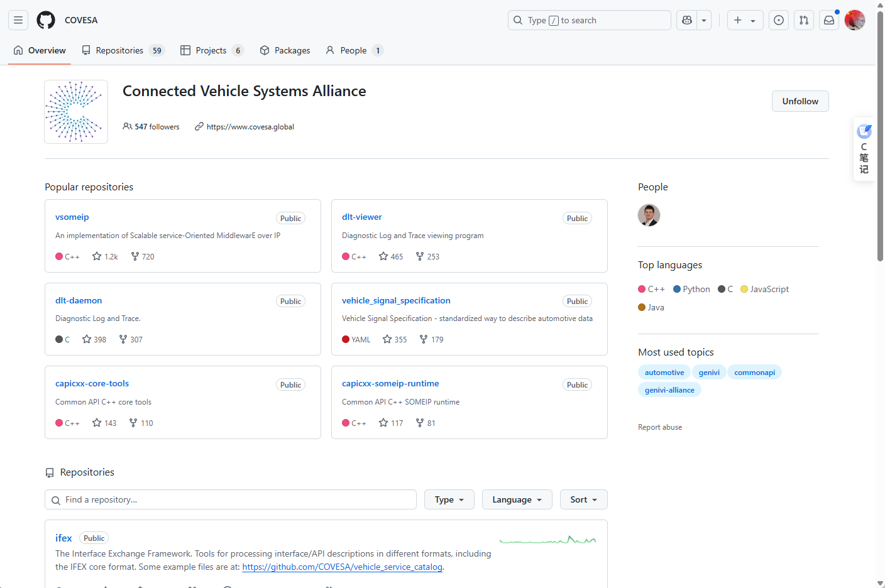The height and width of the screenshot is (588, 885).
Task: Filter by Python in Top languages
Action: pyautogui.click(x=691, y=289)
